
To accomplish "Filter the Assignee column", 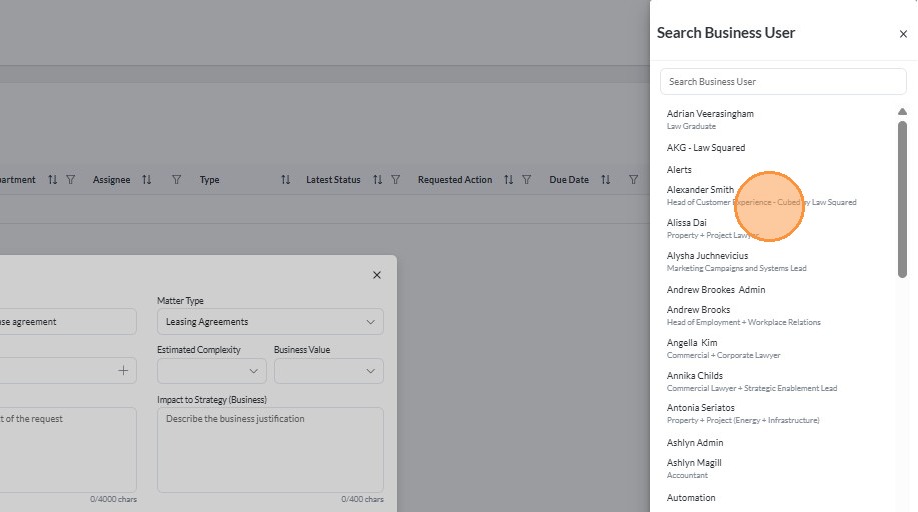I will pyautogui.click(x=176, y=180).
